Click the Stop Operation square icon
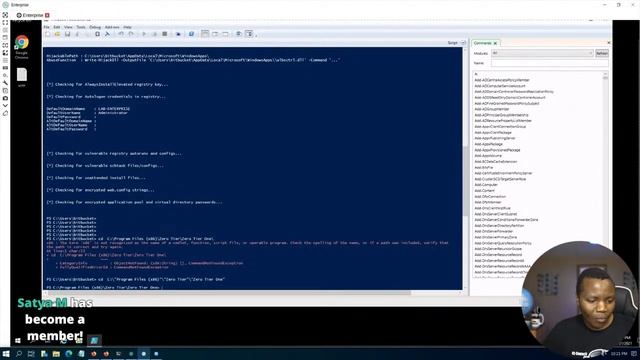Screen dimensions: 640x360 click(164, 34)
